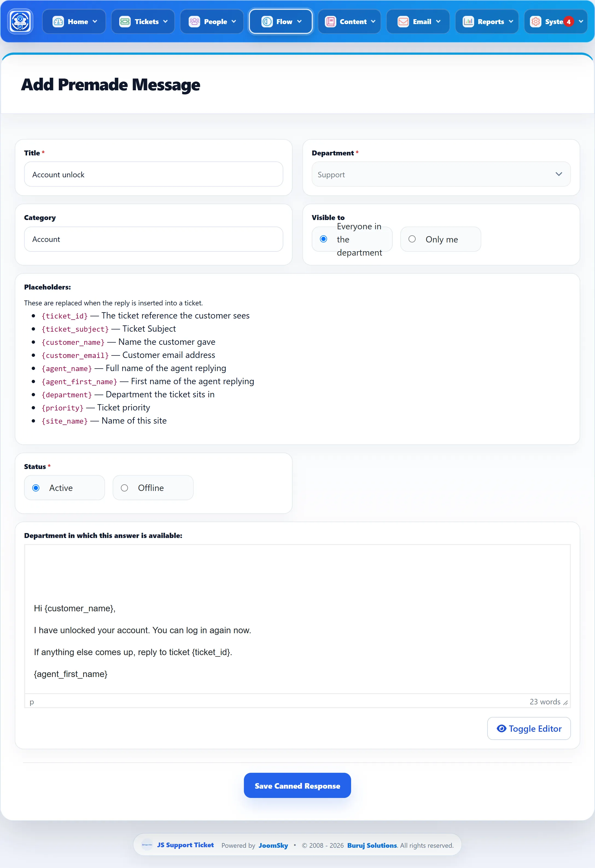This screenshot has width=595, height=868.
Task: Click the Email envelope icon
Action: pos(403,22)
